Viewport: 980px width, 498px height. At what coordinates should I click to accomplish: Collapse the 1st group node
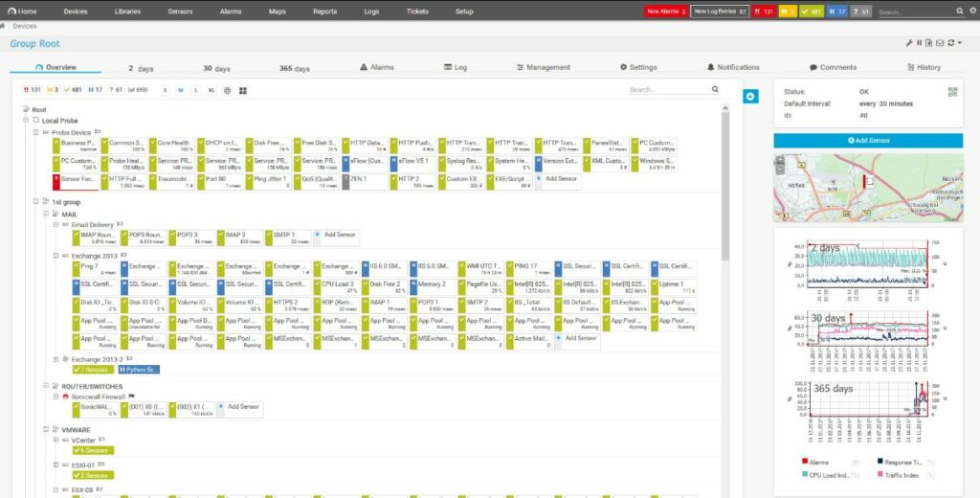point(36,201)
